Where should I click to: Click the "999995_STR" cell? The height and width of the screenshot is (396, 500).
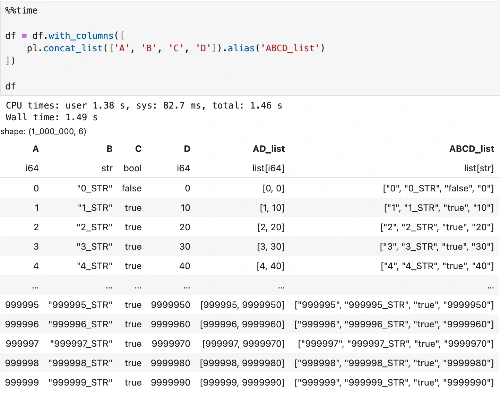tap(80, 305)
